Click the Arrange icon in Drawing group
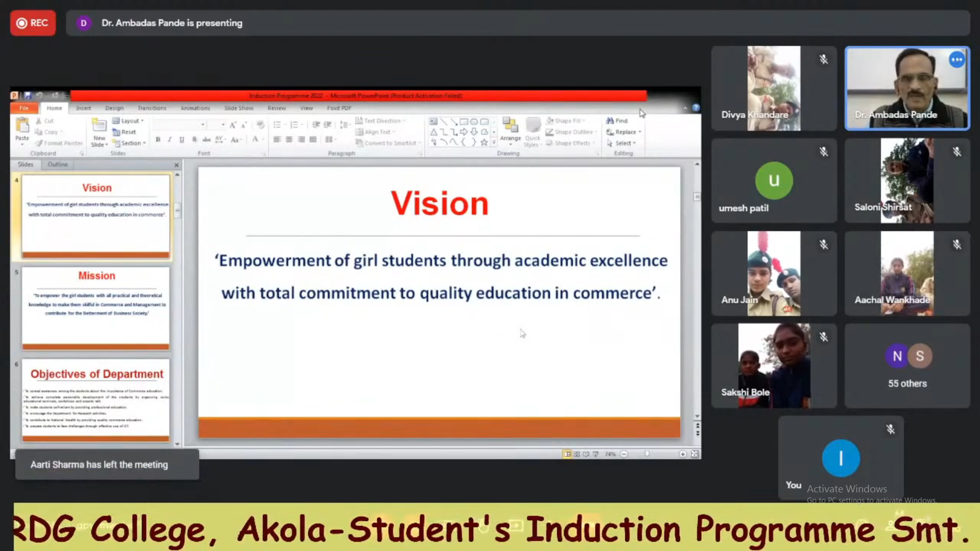 [x=510, y=126]
